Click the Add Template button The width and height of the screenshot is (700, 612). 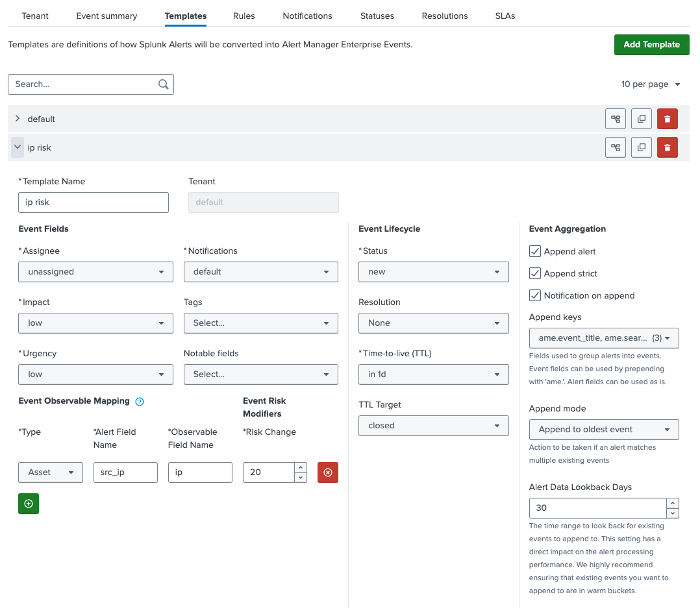pos(651,44)
